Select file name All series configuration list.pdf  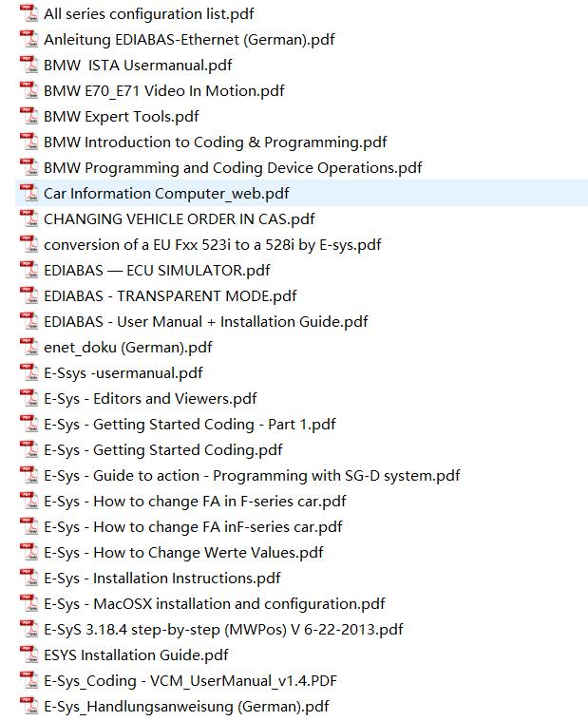tap(148, 14)
